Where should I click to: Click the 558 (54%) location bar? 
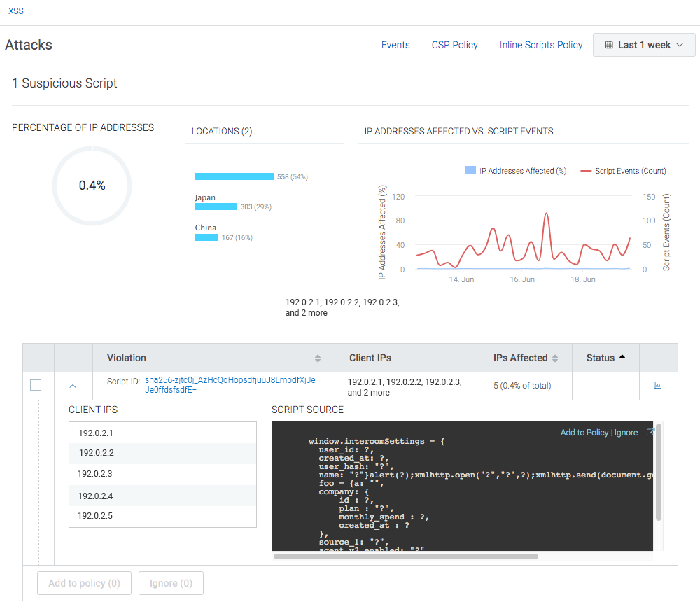pyautogui.click(x=234, y=176)
